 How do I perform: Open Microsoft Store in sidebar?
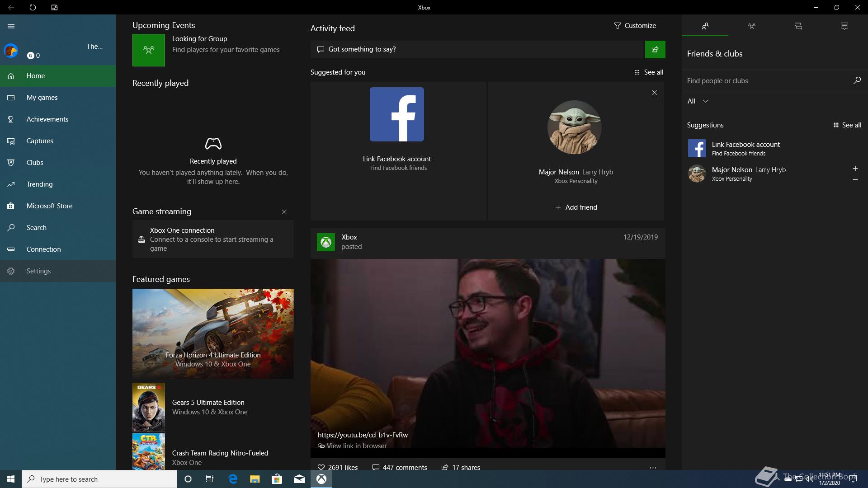pos(58,206)
